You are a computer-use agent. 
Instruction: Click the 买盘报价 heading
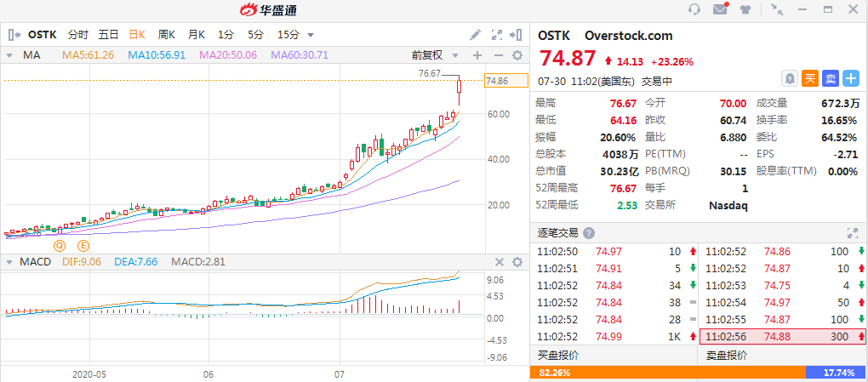click(x=558, y=356)
